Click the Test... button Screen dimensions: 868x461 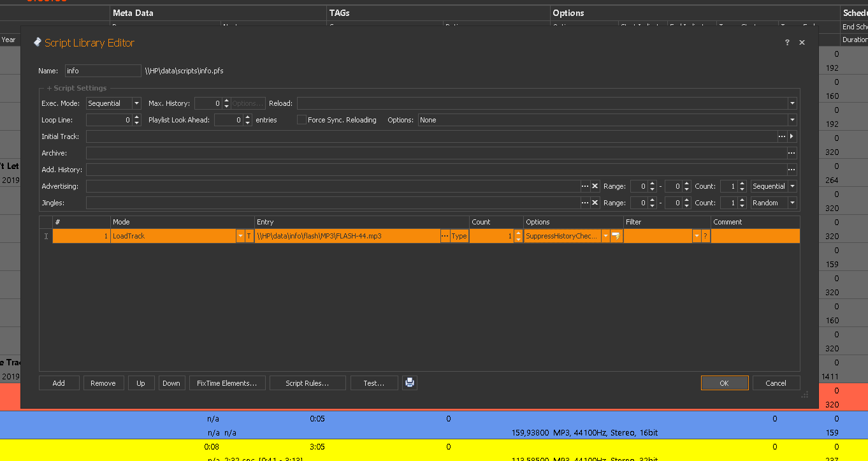374,383
